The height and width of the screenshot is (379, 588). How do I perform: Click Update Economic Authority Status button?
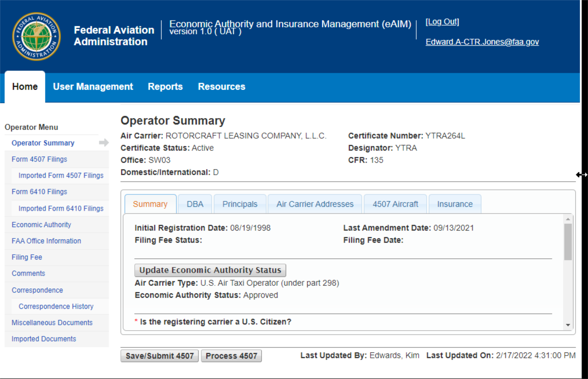click(x=210, y=270)
